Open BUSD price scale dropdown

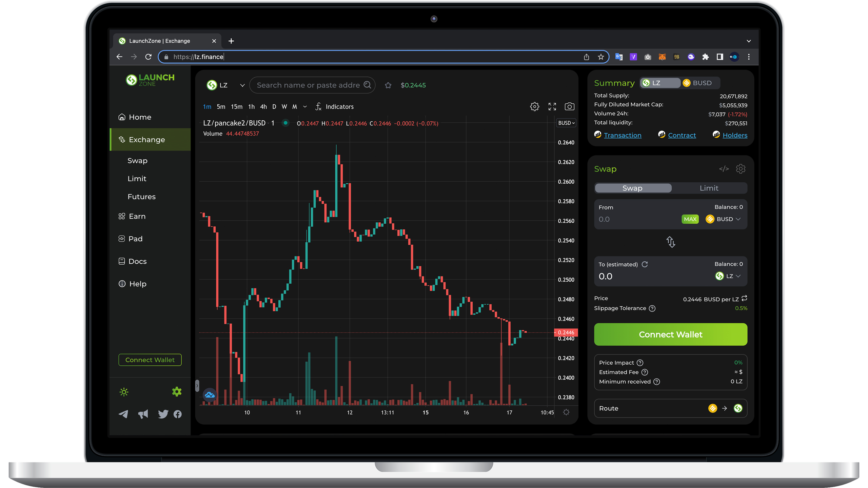(x=566, y=123)
